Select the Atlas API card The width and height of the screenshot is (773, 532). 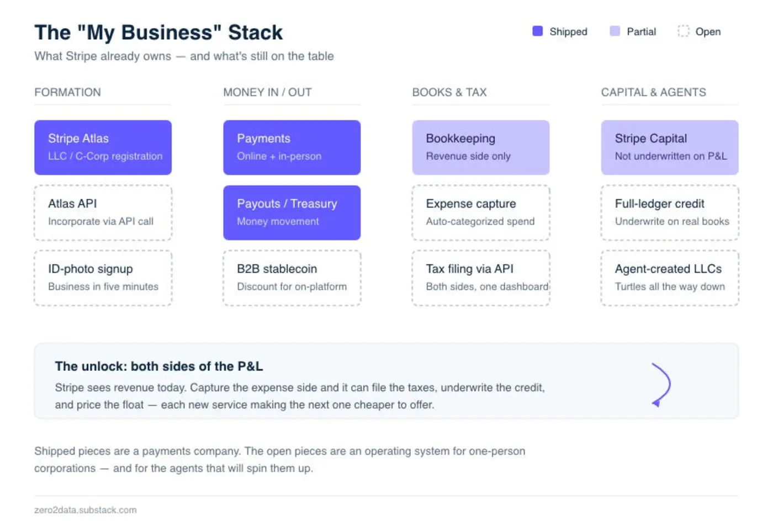(103, 212)
